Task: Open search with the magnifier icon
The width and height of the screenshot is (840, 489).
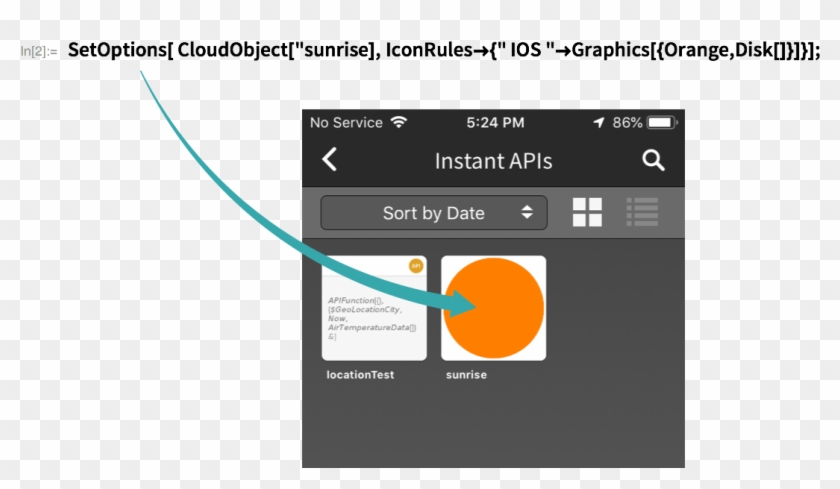Action: [653, 160]
